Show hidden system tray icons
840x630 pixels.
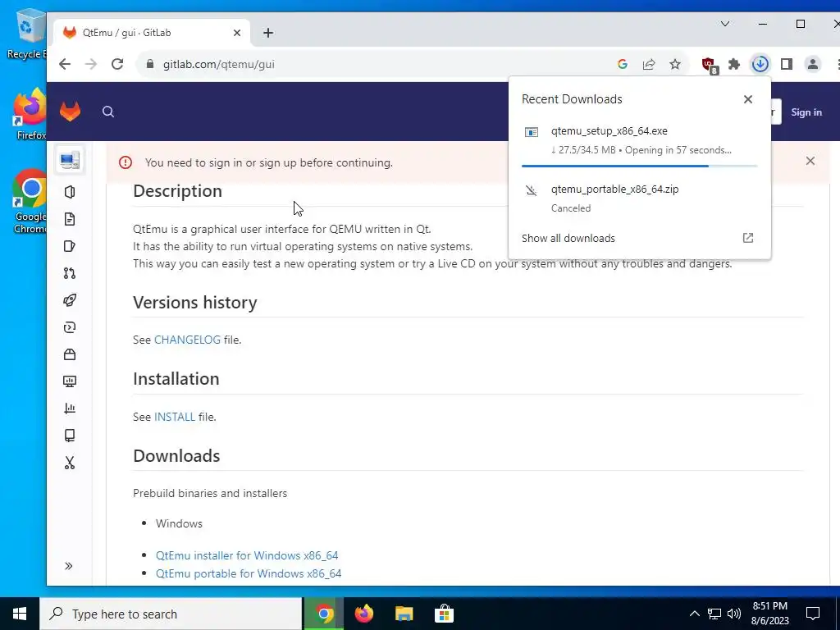[x=694, y=614]
